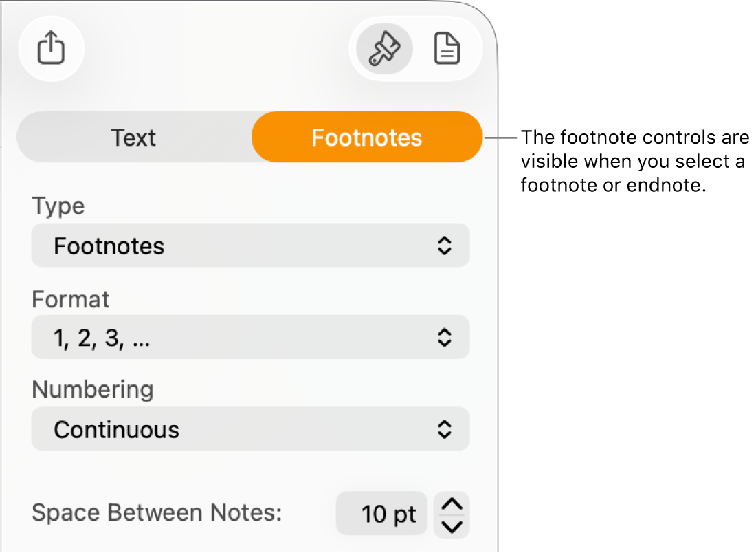Click the Space Between Notes value field
The height and width of the screenshot is (553, 756).
pyautogui.click(x=381, y=513)
